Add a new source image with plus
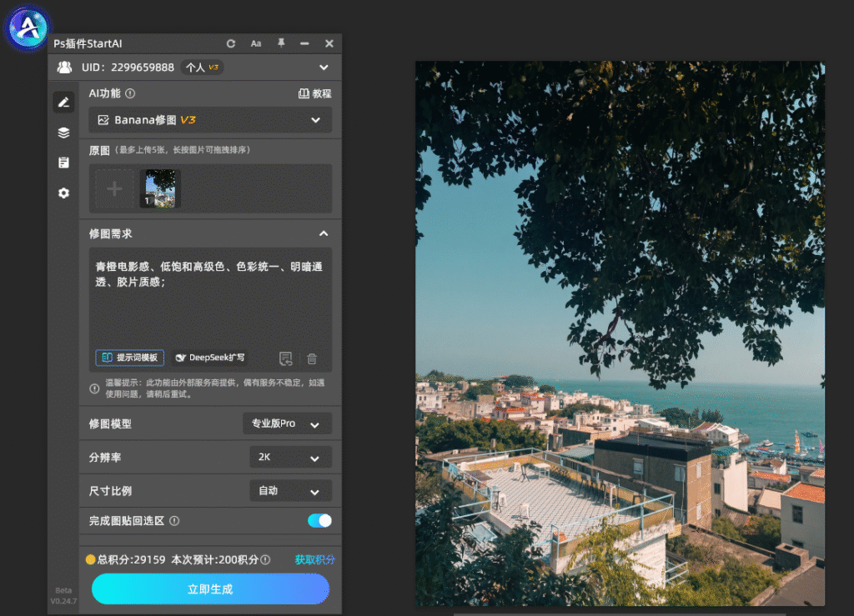The height and width of the screenshot is (616, 854). click(x=114, y=189)
